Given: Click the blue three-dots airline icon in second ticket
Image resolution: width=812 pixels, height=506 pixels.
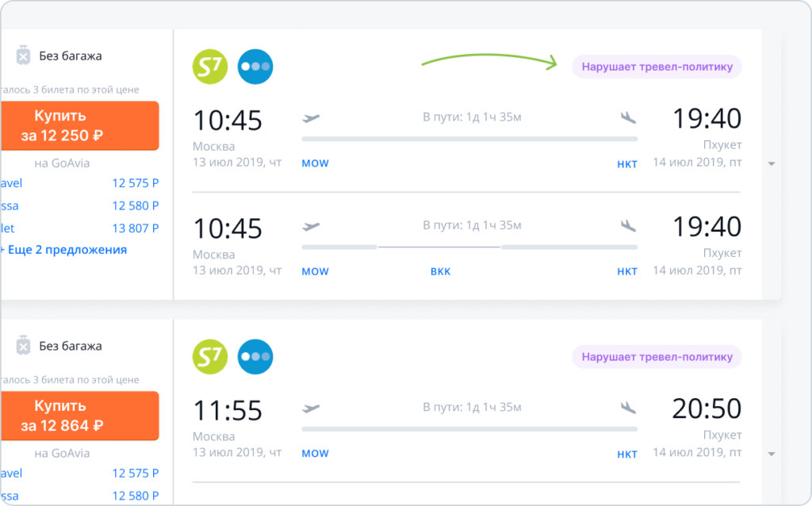Looking at the screenshot, I should coord(255,357).
